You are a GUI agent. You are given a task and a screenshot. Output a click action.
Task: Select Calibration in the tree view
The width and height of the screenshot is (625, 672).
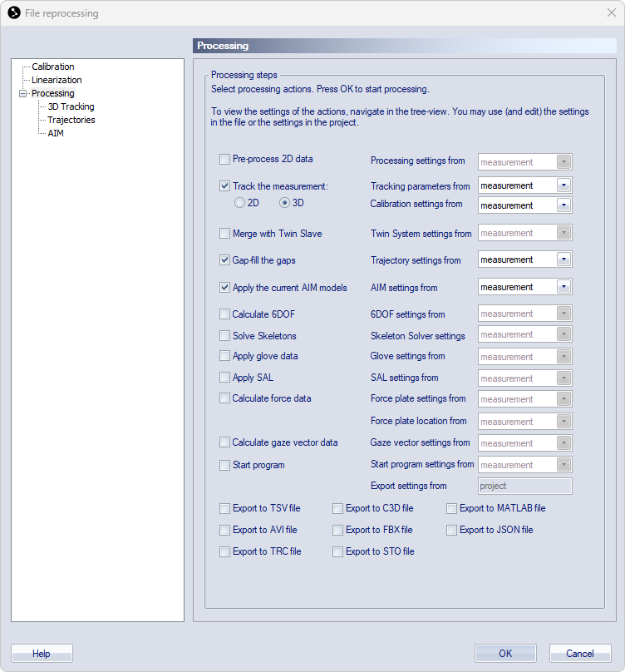click(52, 67)
